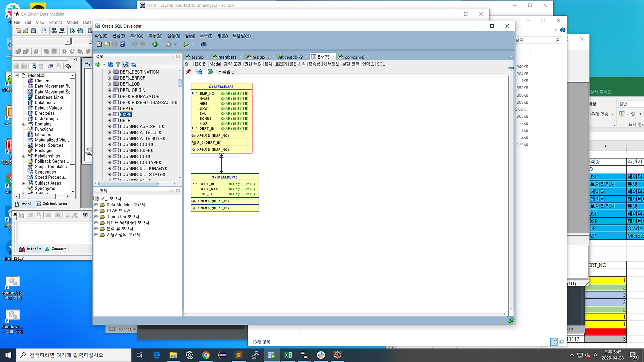Image resolution: width=644 pixels, height=362 pixels.
Task: Expand the TimesTen 보고서 folder
Action: (96, 217)
